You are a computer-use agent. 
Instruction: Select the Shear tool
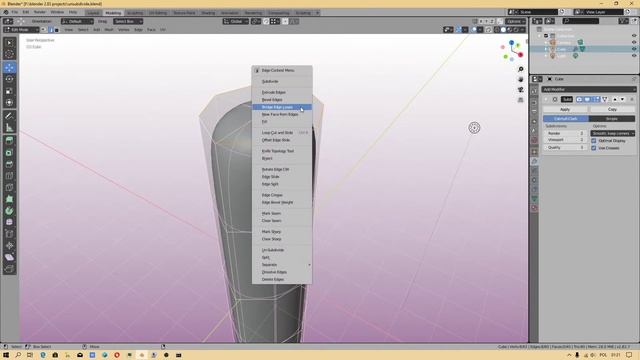9,257
